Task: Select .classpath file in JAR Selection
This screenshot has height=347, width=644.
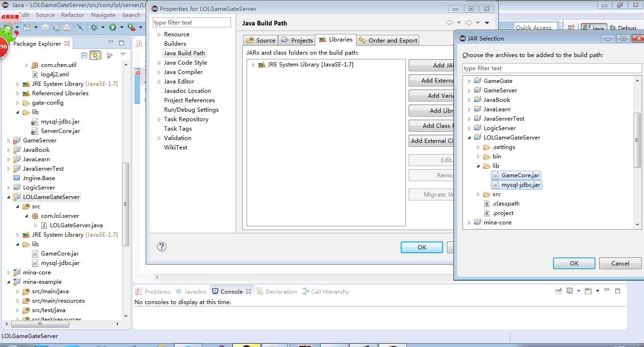Action: point(502,204)
